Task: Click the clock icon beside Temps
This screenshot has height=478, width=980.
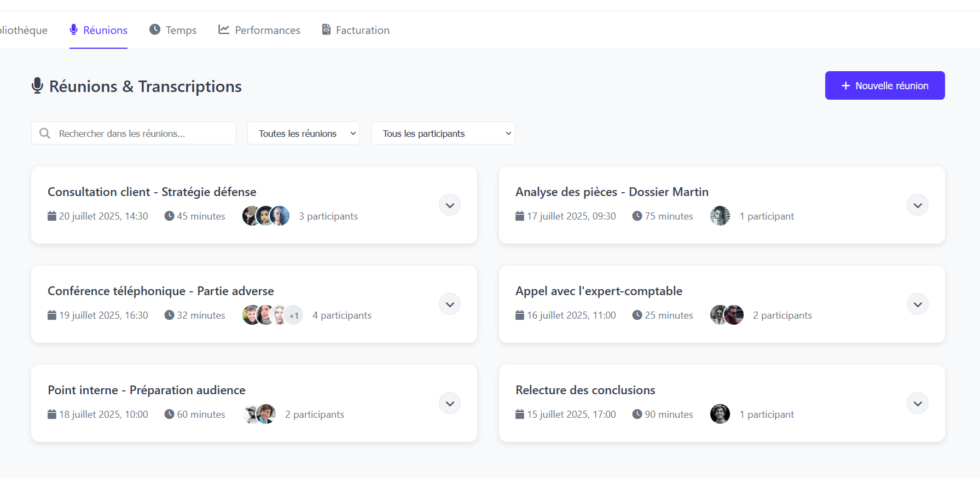Action: [x=155, y=30]
